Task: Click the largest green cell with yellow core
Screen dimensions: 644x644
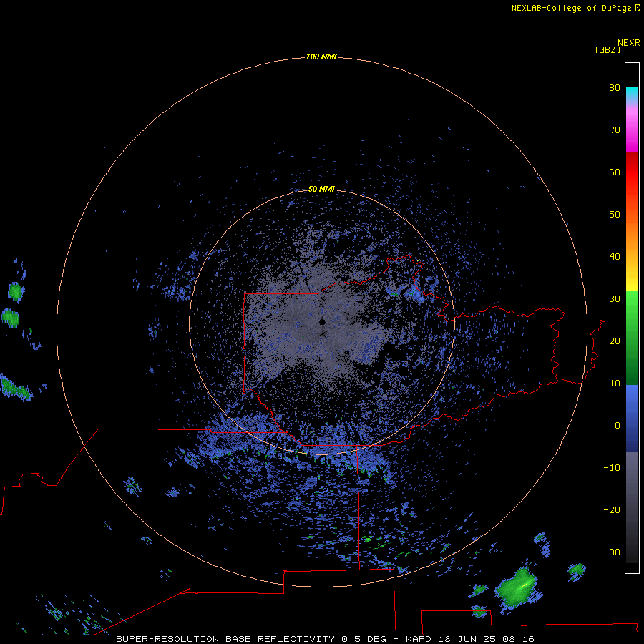Action: click(517, 589)
